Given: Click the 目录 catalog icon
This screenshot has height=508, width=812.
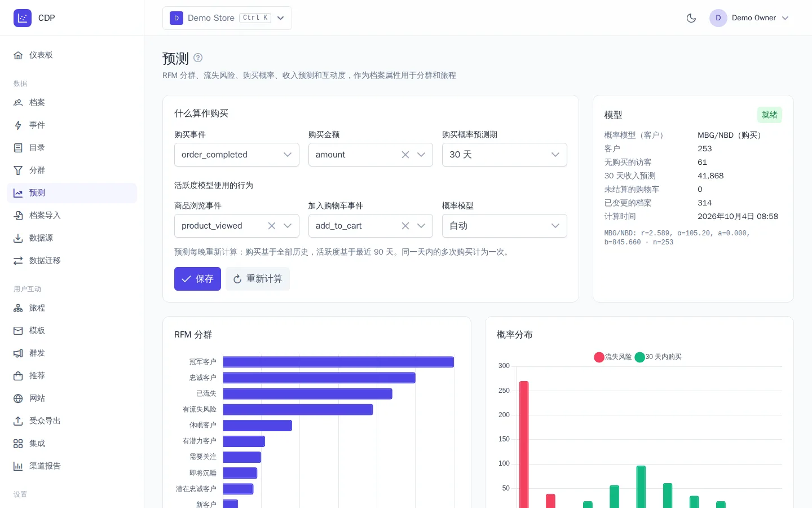Looking at the screenshot, I should [x=18, y=148].
